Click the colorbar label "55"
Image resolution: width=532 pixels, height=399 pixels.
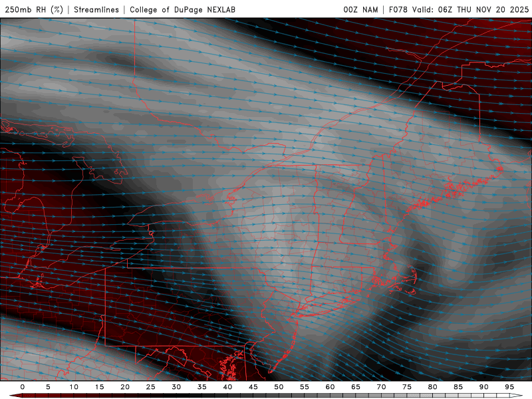pyautogui.click(x=305, y=387)
